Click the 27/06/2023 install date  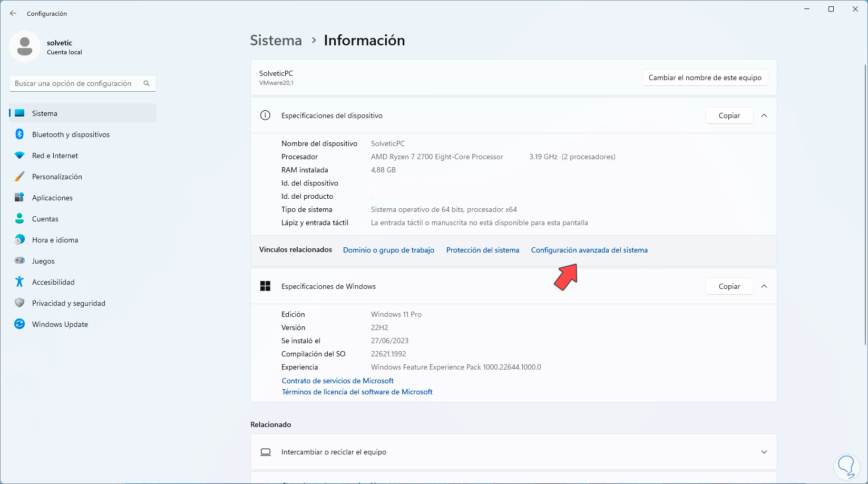tap(389, 341)
